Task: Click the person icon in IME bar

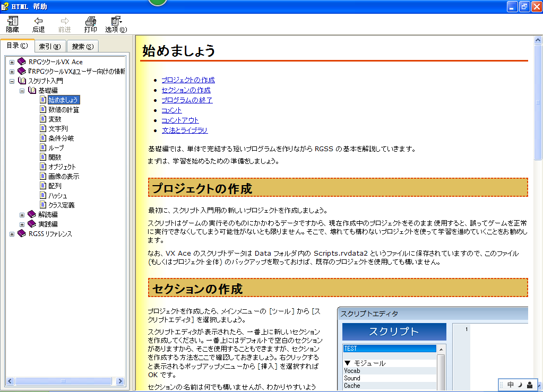Action: (x=530, y=385)
